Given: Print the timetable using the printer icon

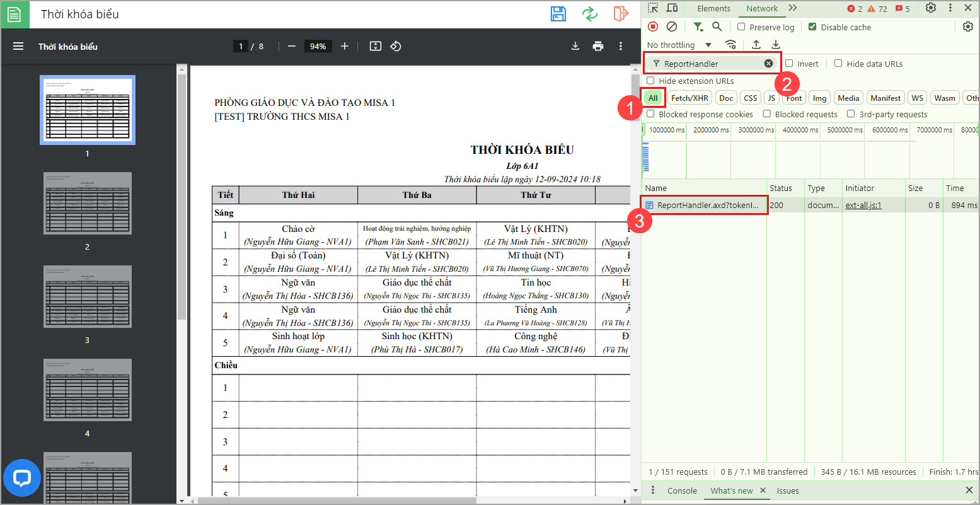Looking at the screenshot, I should (x=597, y=46).
